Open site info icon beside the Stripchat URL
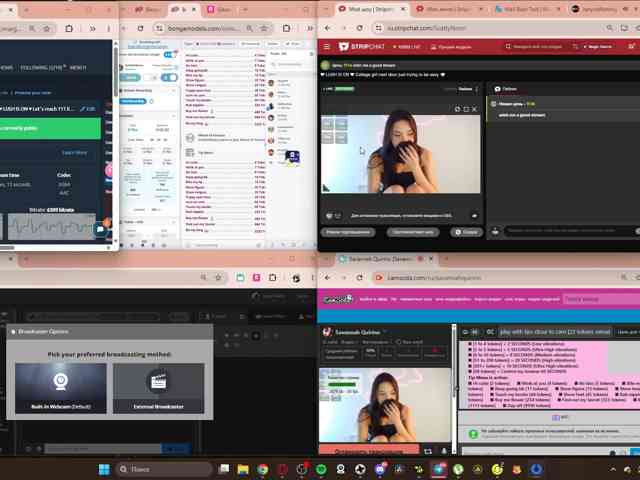The height and width of the screenshot is (480, 640). [378, 28]
